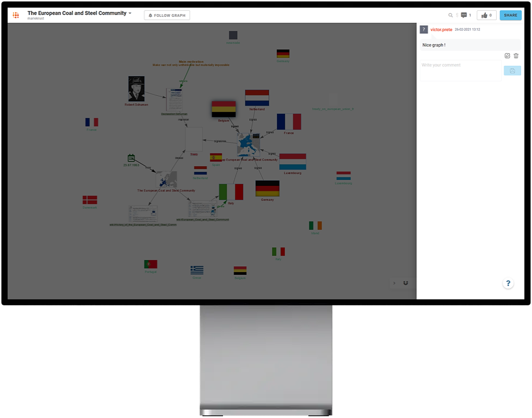This screenshot has width=532, height=418.
Task: Select the Luxembourg flag linked to map
Action: [x=293, y=162]
